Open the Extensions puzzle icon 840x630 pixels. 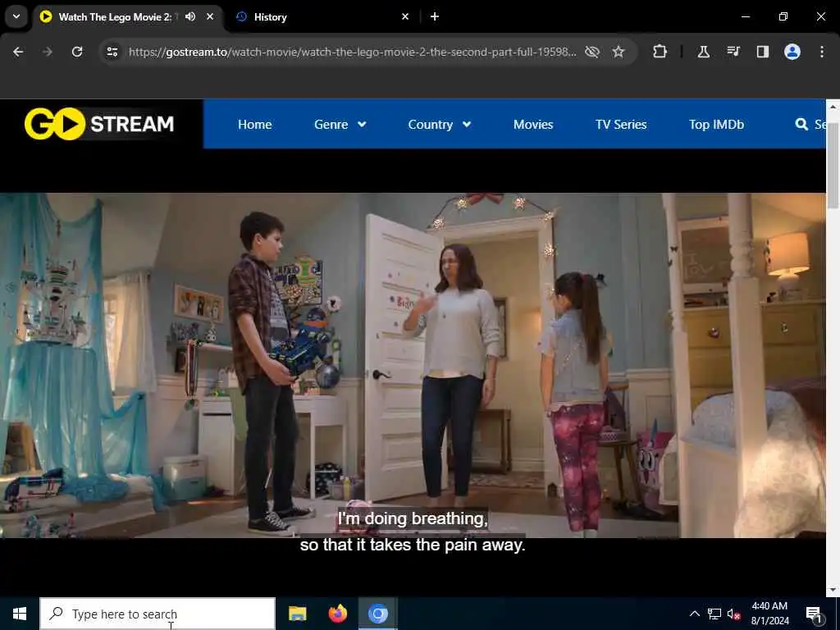pyautogui.click(x=660, y=52)
